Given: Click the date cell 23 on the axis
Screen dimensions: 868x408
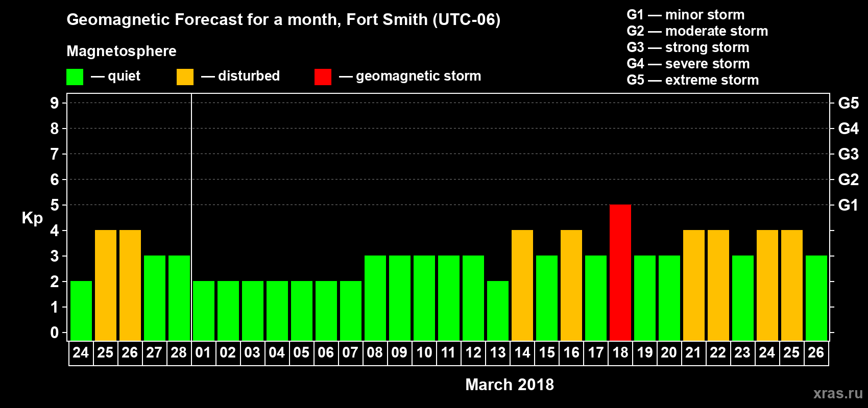Looking at the screenshot, I should 743,353.
